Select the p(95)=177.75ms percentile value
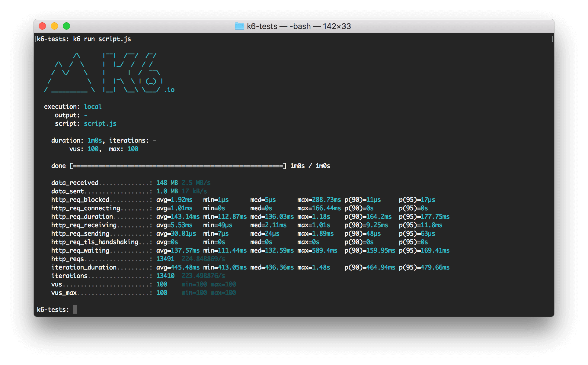This screenshot has width=588, height=365. (x=424, y=216)
